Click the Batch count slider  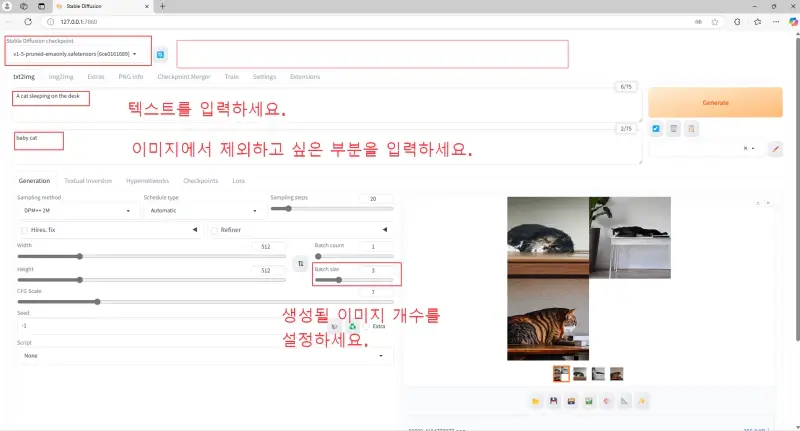354,257
